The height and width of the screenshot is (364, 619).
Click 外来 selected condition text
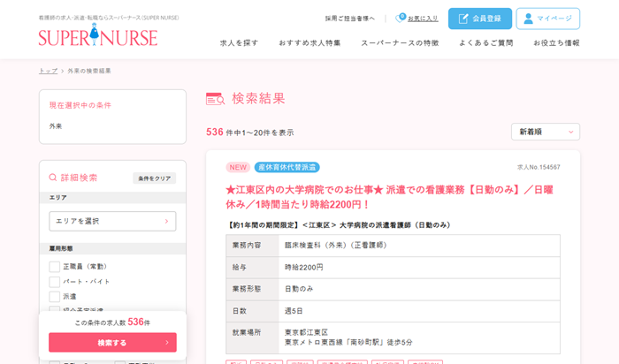56,126
